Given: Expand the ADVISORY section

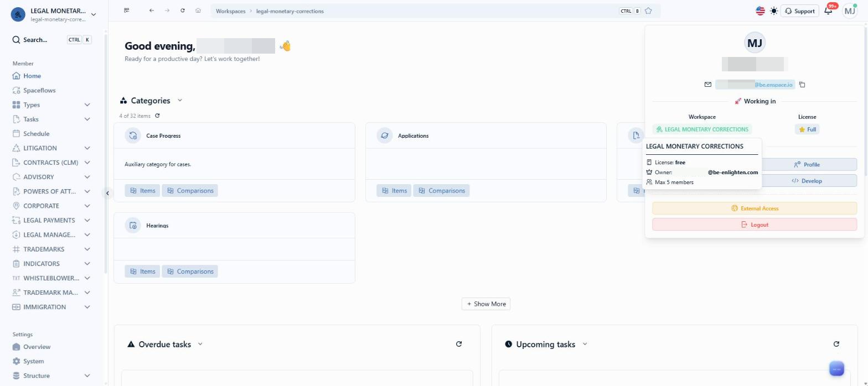Looking at the screenshot, I should [x=87, y=177].
